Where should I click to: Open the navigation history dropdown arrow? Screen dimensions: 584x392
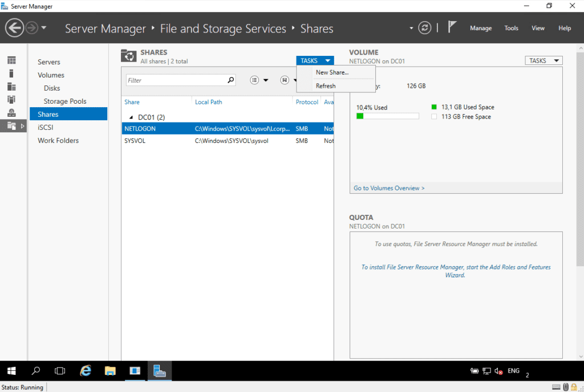(44, 27)
